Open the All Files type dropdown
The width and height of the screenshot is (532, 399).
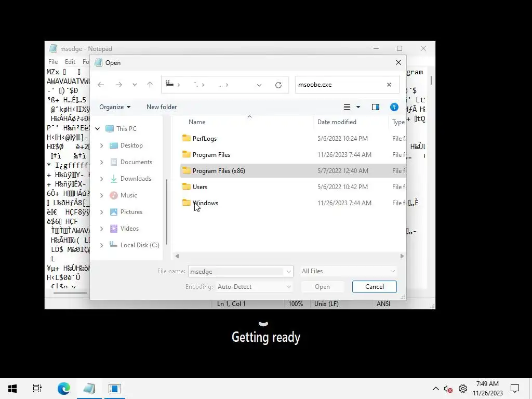click(x=349, y=271)
